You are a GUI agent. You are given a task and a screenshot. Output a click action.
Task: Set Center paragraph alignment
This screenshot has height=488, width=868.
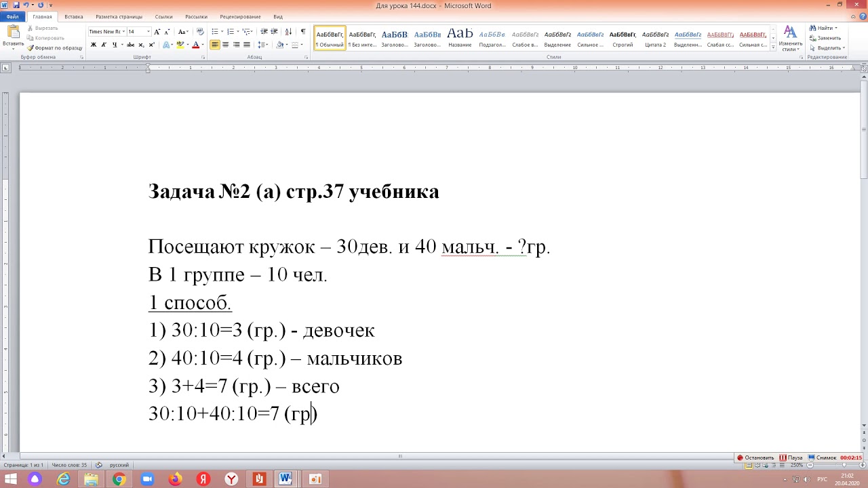click(226, 45)
